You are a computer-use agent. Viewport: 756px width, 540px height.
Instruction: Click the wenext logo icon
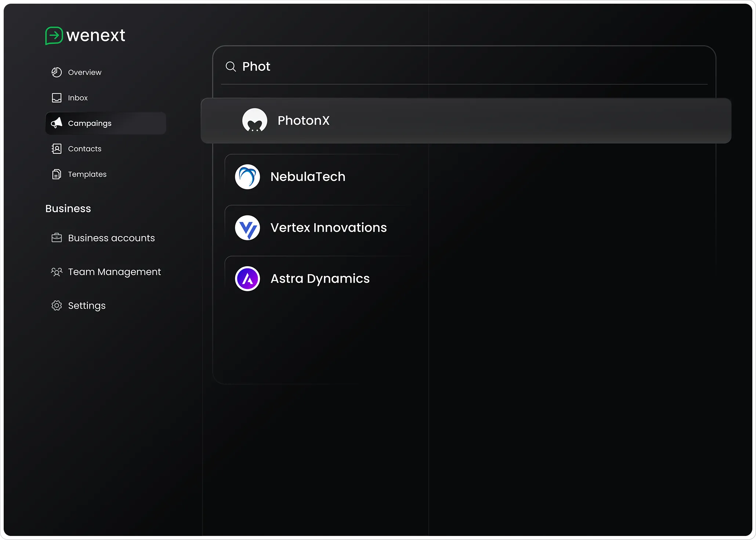pos(54,36)
